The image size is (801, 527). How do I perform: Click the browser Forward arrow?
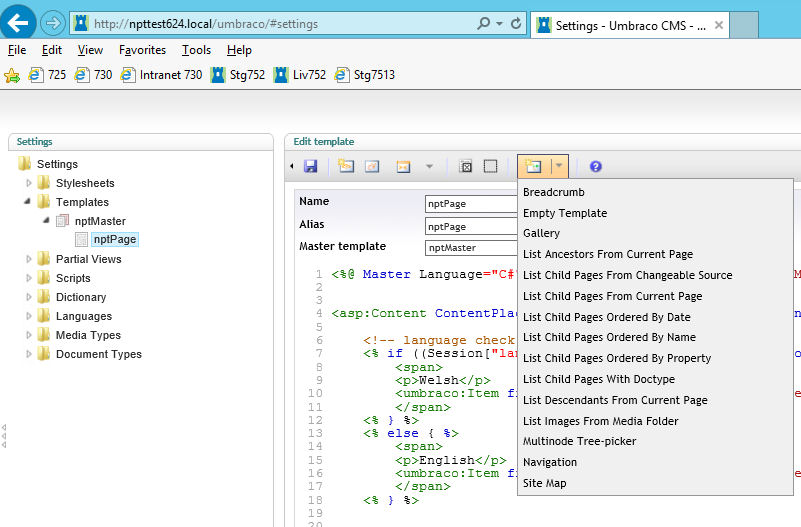(52, 23)
